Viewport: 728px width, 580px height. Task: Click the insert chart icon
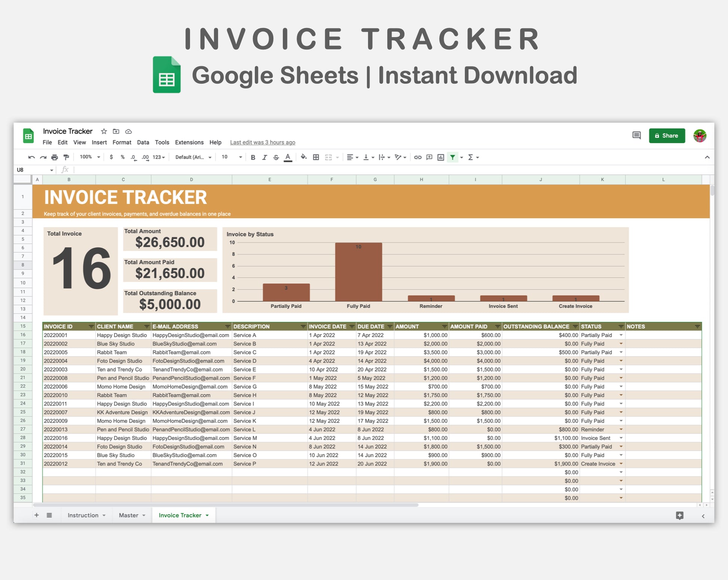click(x=441, y=157)
